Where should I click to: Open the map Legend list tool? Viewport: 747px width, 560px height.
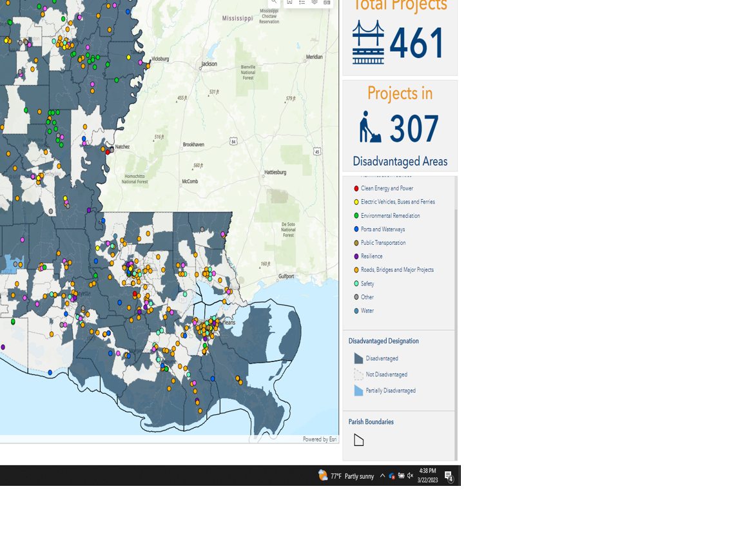[301, 3]
